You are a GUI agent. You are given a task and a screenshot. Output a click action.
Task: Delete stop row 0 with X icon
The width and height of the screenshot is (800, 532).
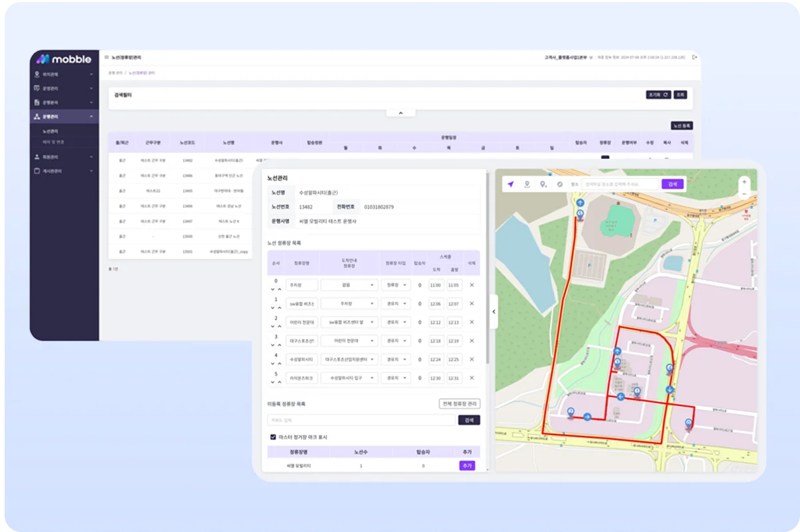[472, 285]
